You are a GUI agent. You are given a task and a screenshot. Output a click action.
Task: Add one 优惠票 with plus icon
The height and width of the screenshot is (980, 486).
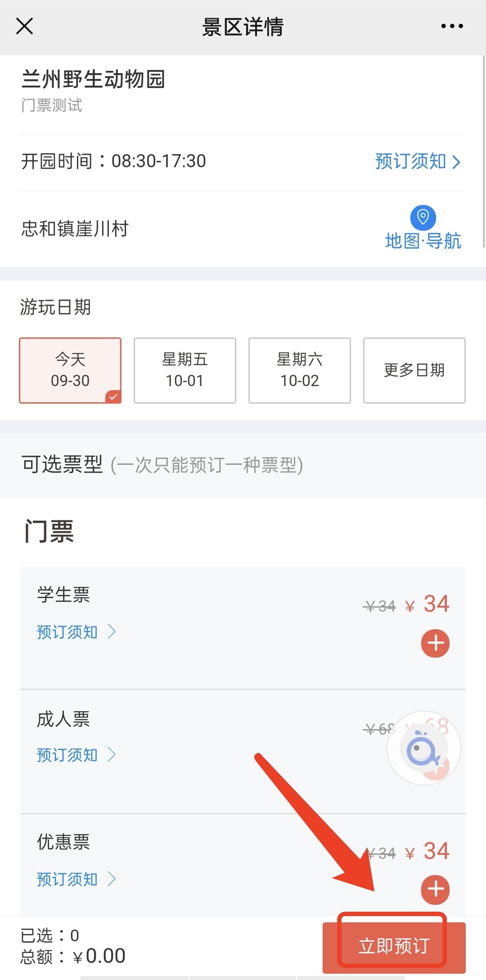tap(435, 889)
